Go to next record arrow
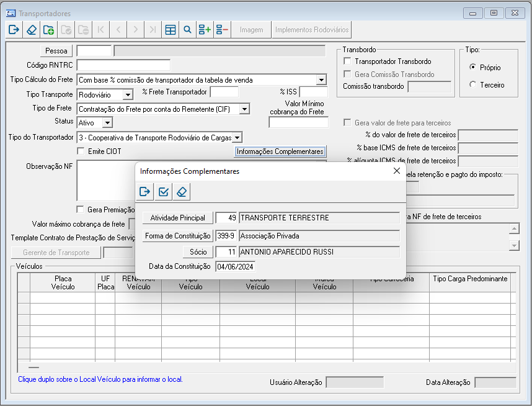 (x=135, y=30)
